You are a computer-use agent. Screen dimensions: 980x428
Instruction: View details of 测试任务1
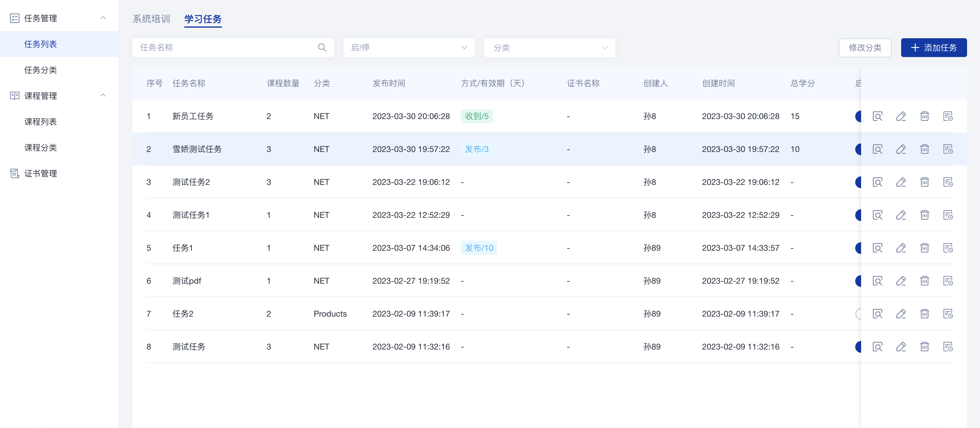877,215
